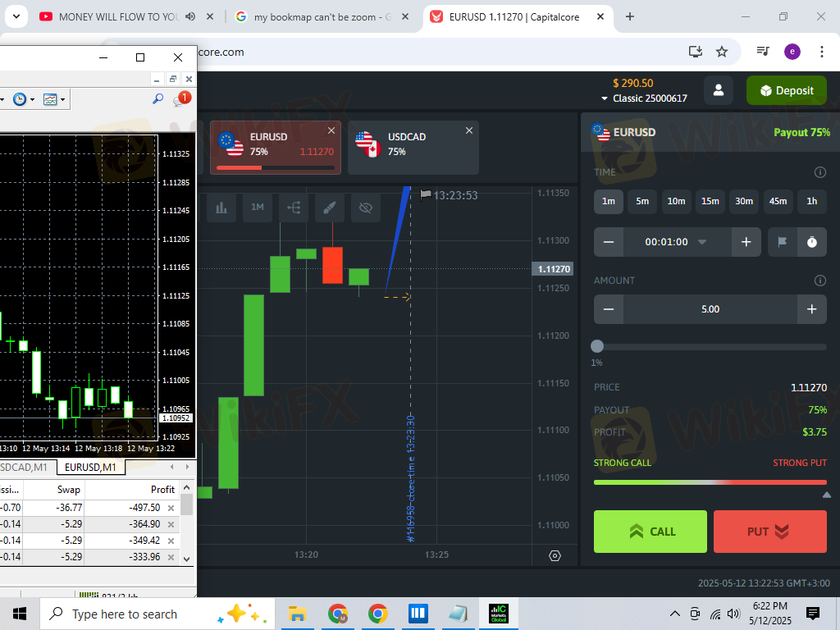Image resolution: width=840 pixels, height=630 pixels.
Task: Switch to flag expiry mode
Action: click(x=782, y=242)
